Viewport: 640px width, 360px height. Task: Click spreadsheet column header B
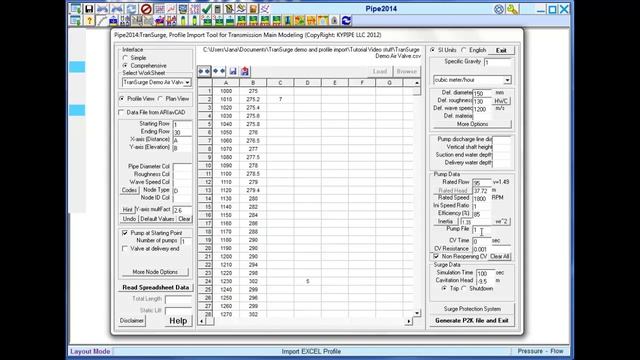point(253,83)
